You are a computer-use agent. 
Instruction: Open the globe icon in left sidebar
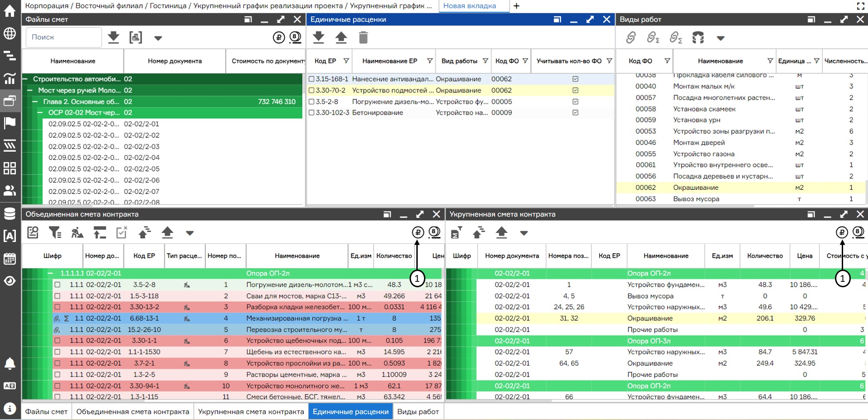(10, 34)
